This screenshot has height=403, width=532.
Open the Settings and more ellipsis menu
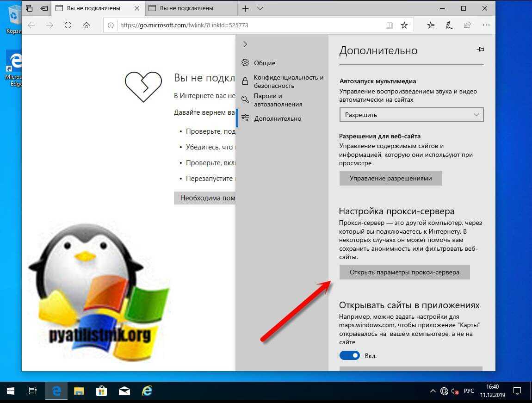point(486,25)
